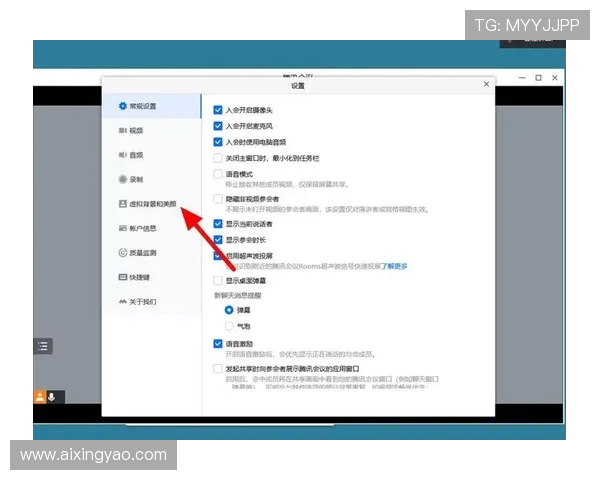This screenshot has width=600, height=480.
Task: Minimize the main meeting window
Action: click(x=522, y=78)
